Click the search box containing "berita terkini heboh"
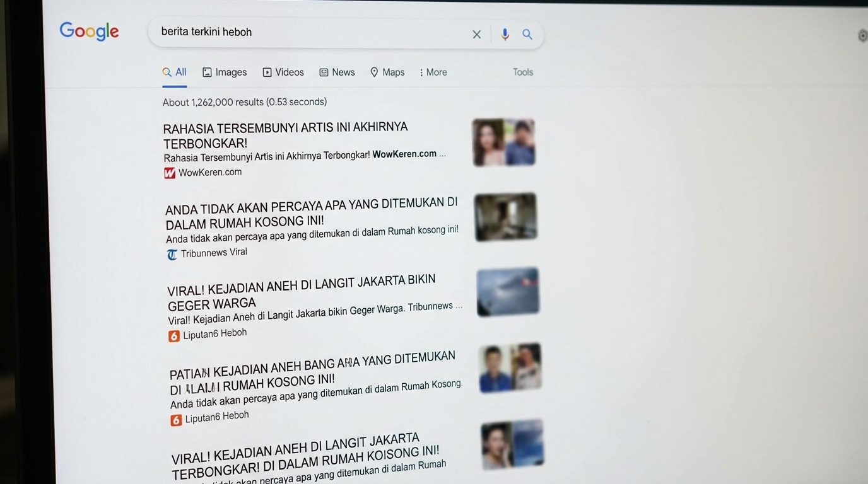Image resolution: width=868 pixels, height=484 pixels. (346, 33)
